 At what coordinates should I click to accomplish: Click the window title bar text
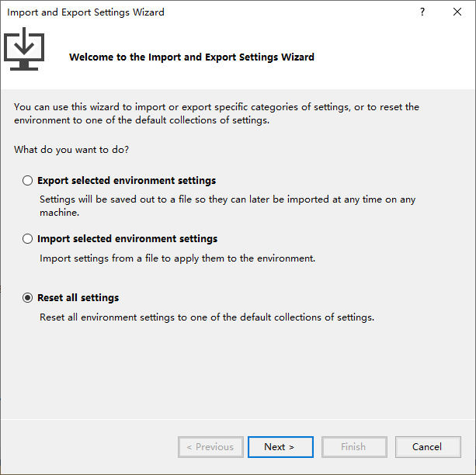tap(86, 12)
